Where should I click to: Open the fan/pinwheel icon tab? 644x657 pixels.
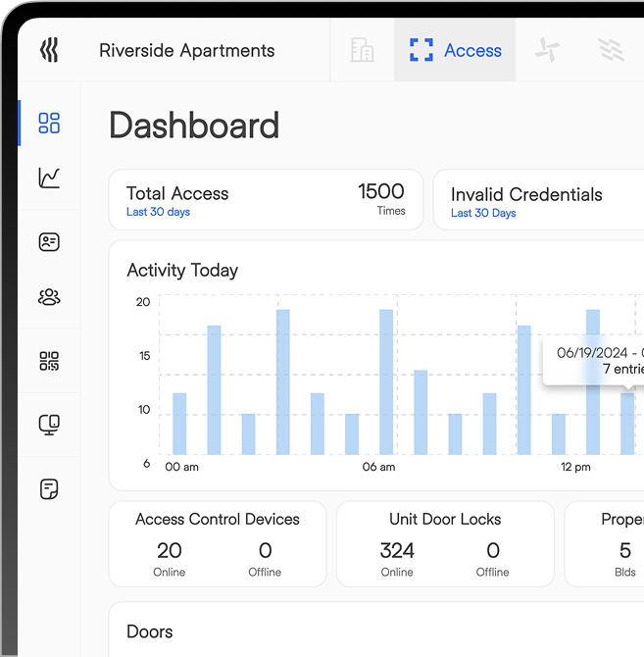(x=547, y=50)
